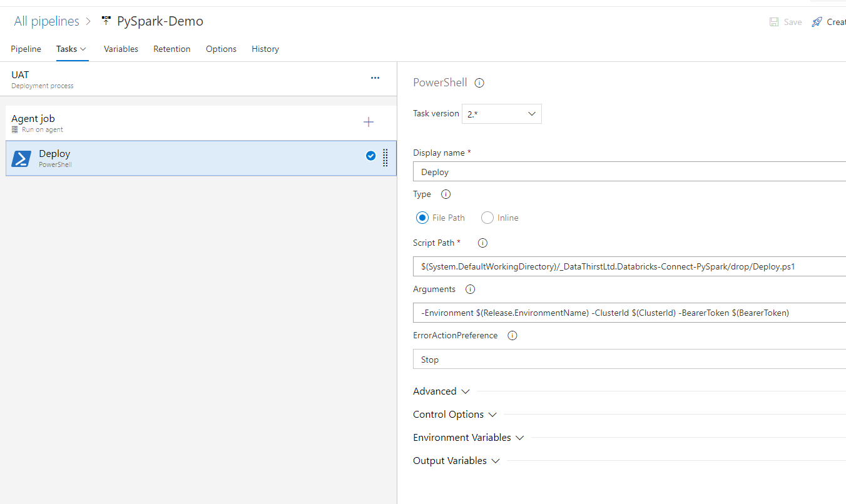Expand the Control Options section

[455, 415]
